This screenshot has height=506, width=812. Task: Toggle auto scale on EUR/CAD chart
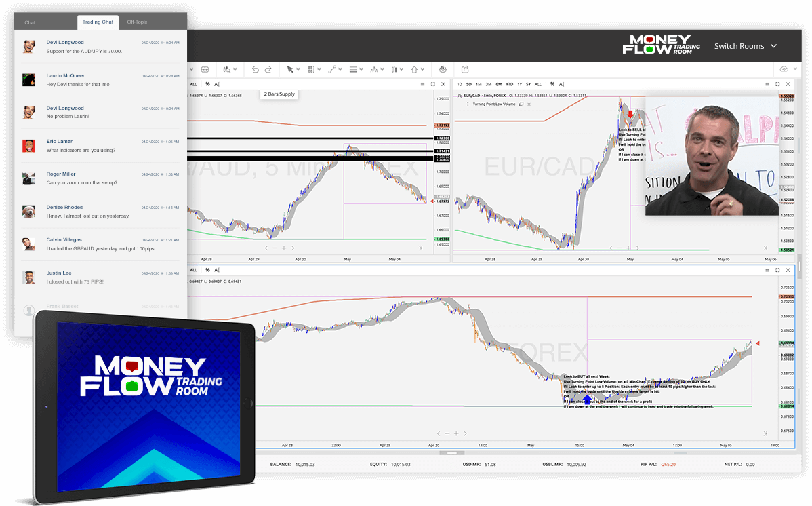(561, 84)
